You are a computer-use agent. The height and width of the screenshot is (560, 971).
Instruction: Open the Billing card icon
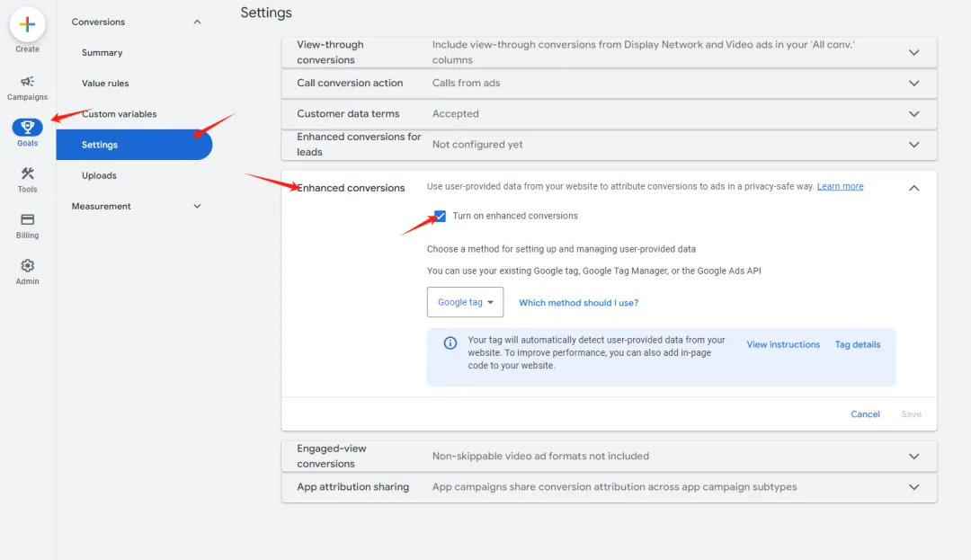pos(27,219)
